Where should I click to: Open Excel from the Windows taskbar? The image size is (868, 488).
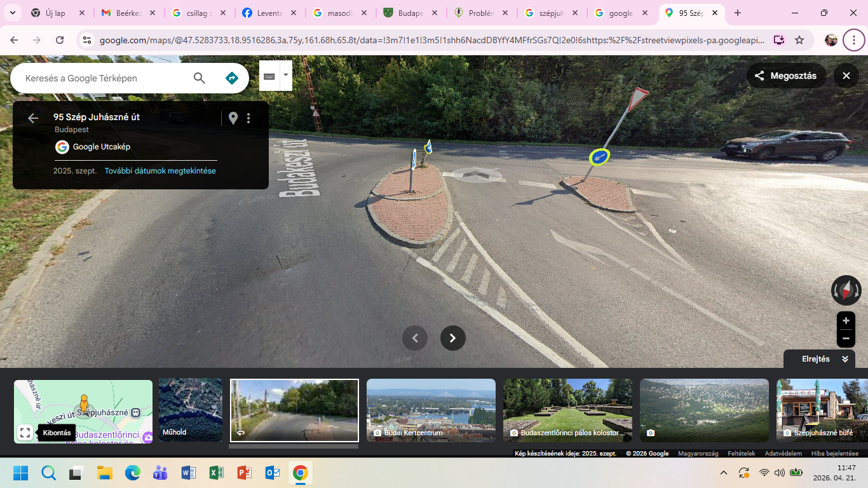click(x=216, y=473)
